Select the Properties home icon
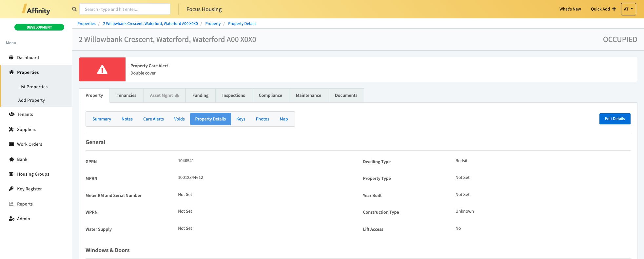 coord(11,72)
